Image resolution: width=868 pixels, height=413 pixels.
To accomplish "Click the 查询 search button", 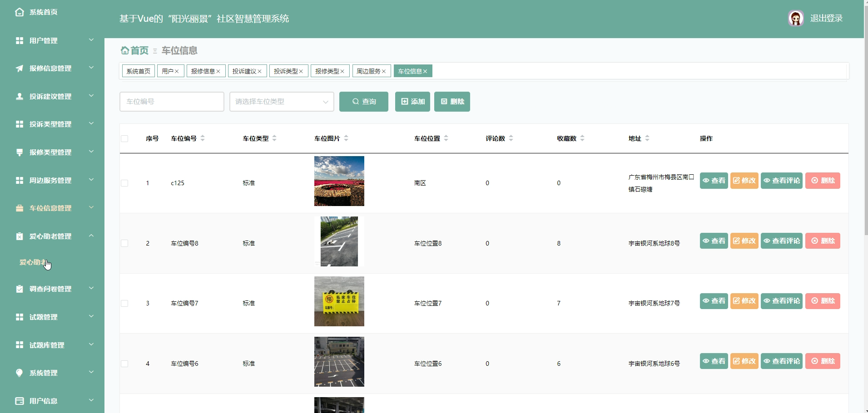I will point(364,102).
